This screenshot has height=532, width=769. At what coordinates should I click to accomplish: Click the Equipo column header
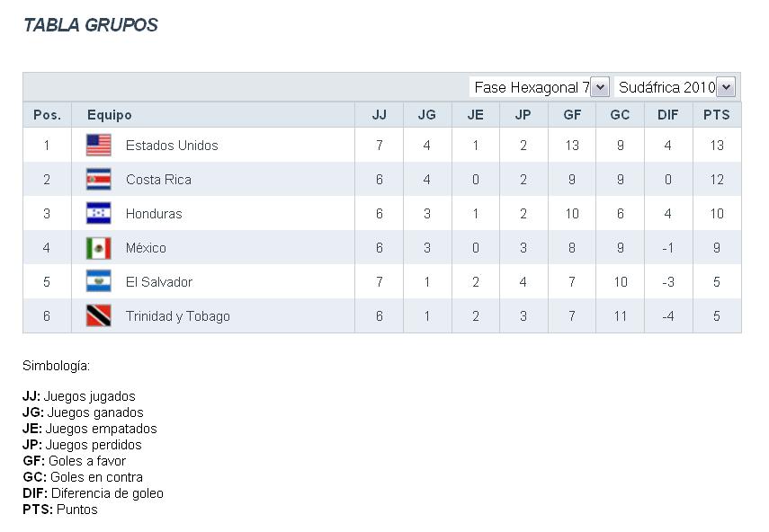[x=110, y=115]
